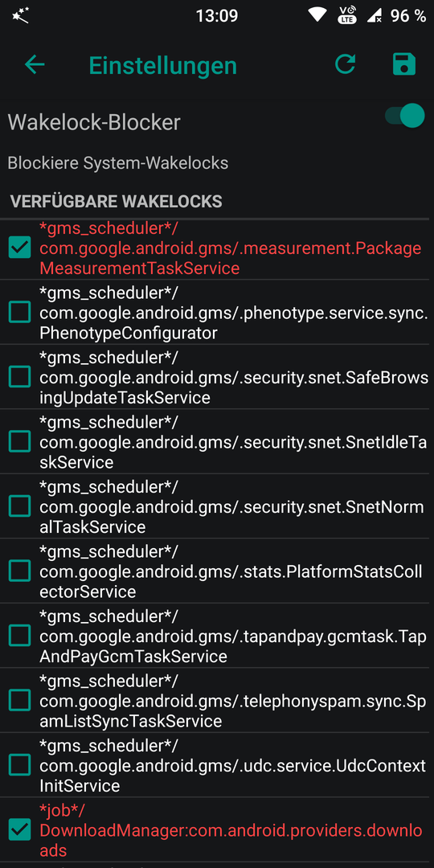Check the TapAndPayGcmTaskService wakelock

tap(20, 636)
